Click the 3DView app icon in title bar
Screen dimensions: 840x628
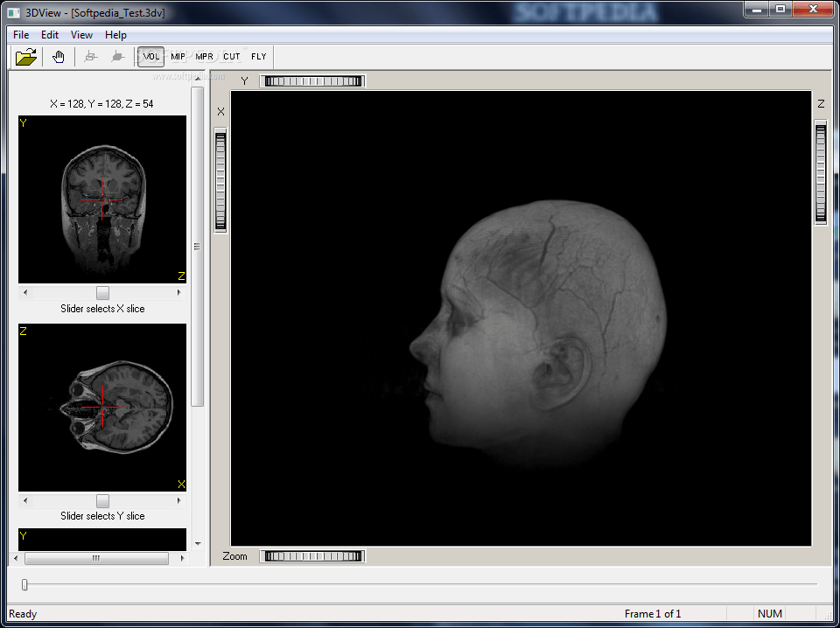[x=14, y=13]
